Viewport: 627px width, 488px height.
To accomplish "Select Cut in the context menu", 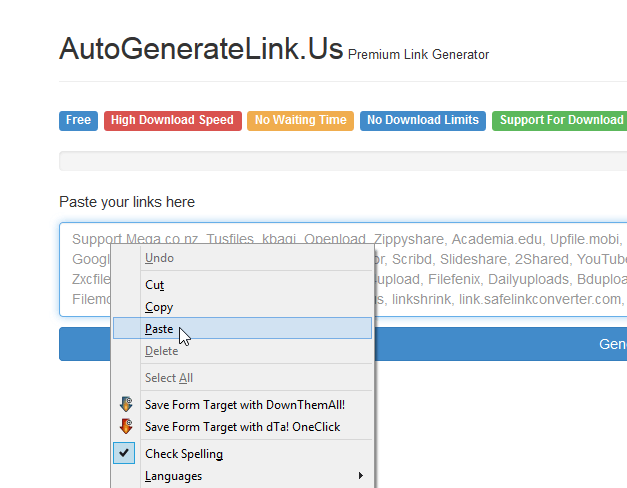I will click(242, 285).
